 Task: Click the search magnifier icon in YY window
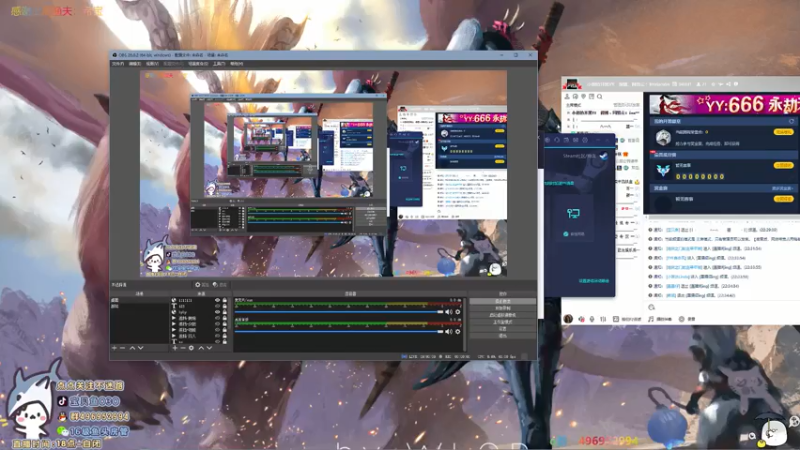tap(599, 96)
